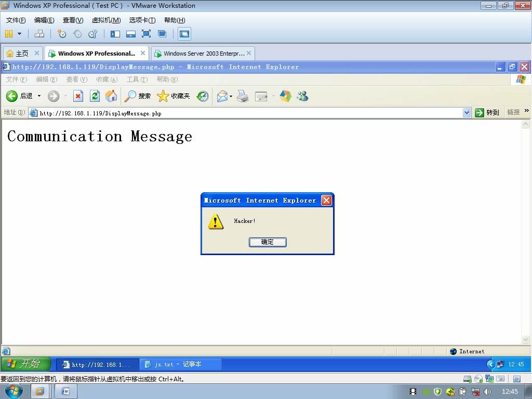This screenshot has height=399, width=532.
Task: Expand hidden XP tray icons arrow
Action: tap(490, 364)
